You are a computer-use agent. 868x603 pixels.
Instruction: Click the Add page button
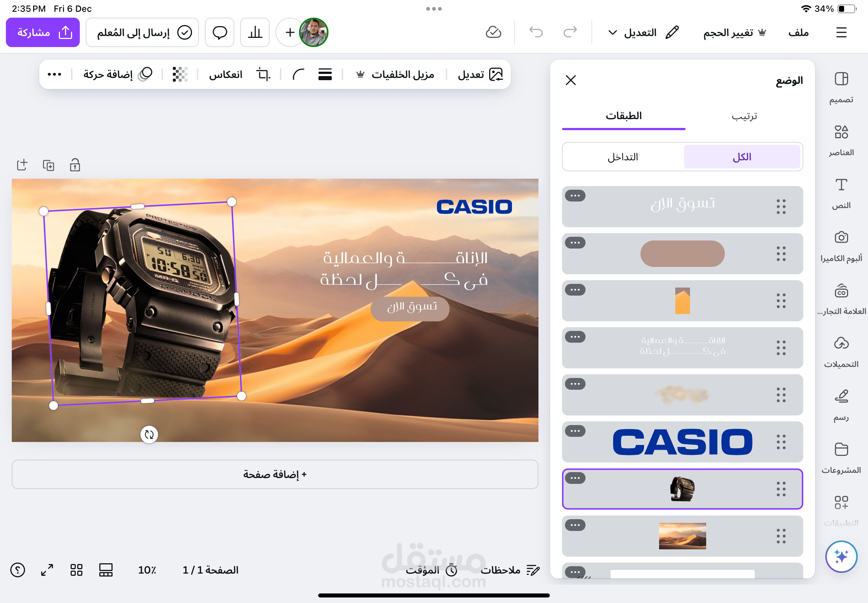pyautogui.click(x=275, y=474)
